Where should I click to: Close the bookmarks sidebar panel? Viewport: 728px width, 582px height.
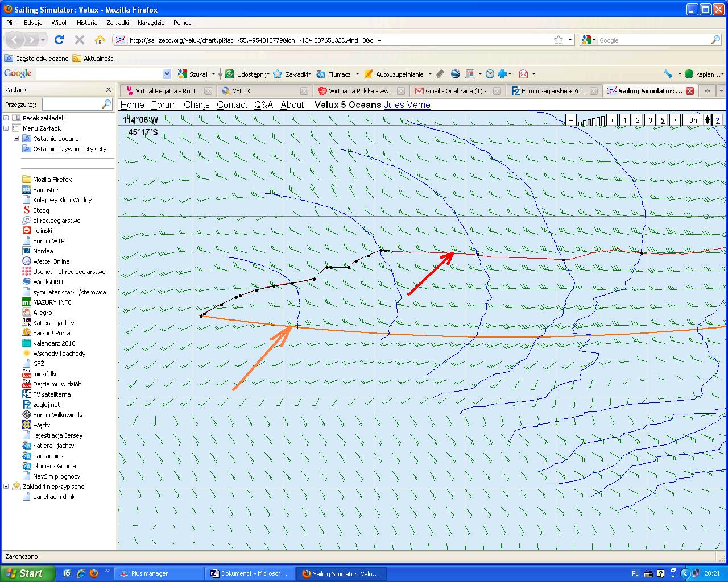click(109, 90)
